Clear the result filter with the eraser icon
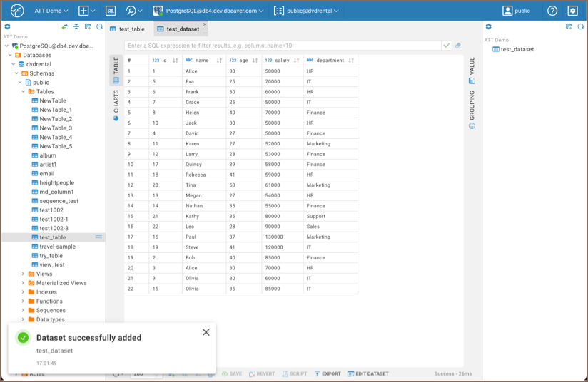 (x=458, y=46)
